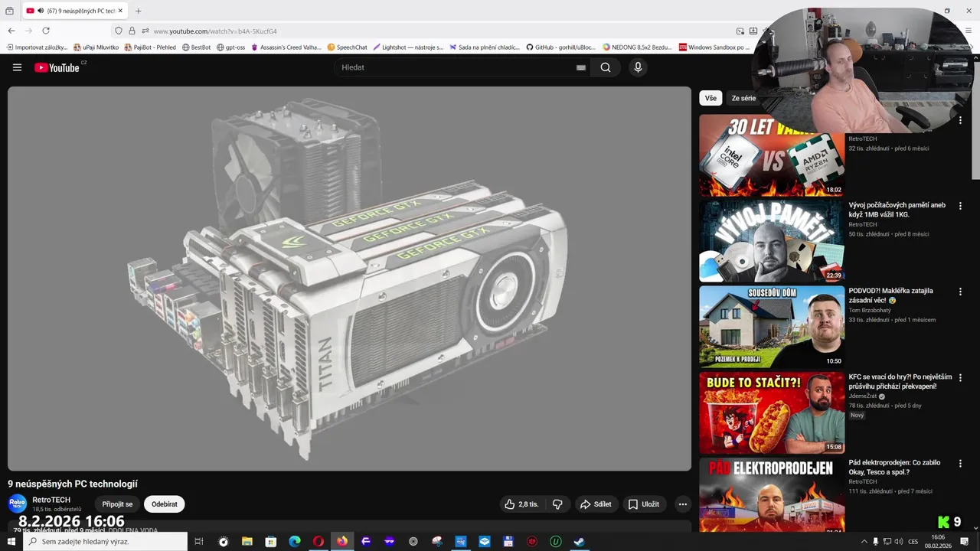
Task: Open JdemeŽrát channel link
Action: coord(863,396)
